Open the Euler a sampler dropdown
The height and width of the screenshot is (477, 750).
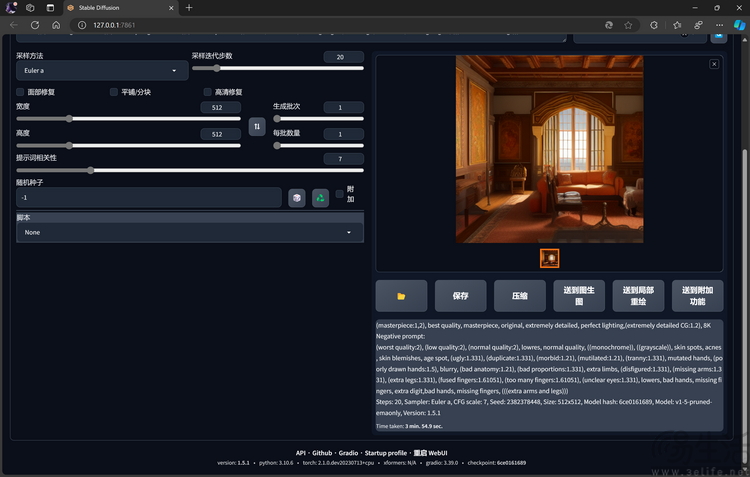102,70
